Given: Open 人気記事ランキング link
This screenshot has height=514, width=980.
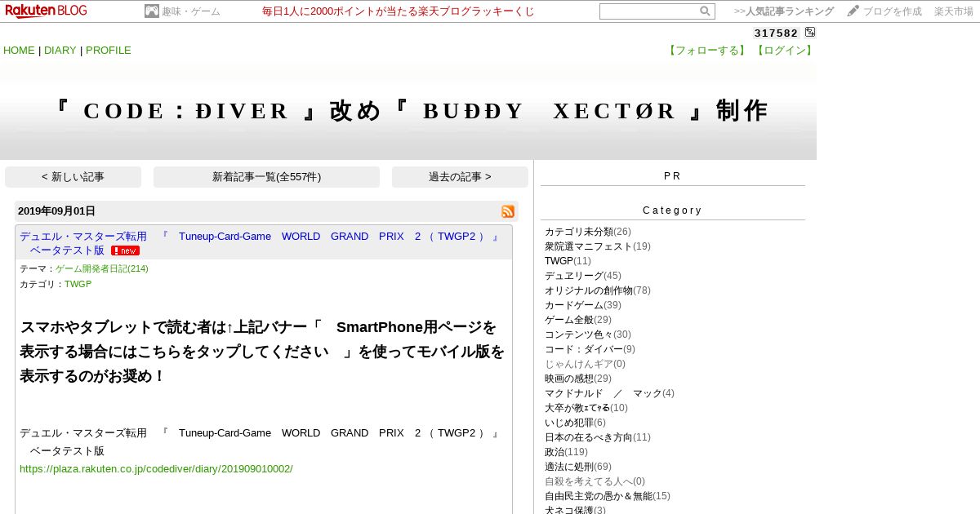Looking at the screenshot, I should (784, 11).
